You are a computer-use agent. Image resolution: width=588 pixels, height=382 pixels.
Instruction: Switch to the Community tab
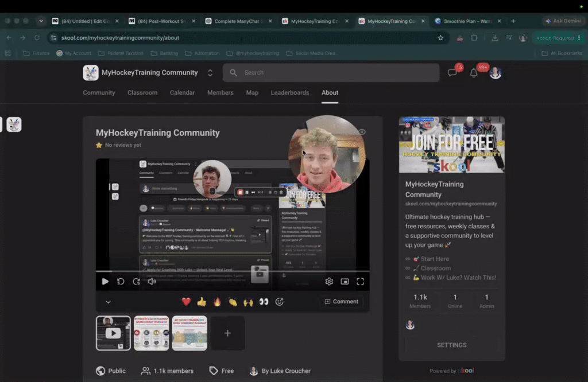(99, 92)
